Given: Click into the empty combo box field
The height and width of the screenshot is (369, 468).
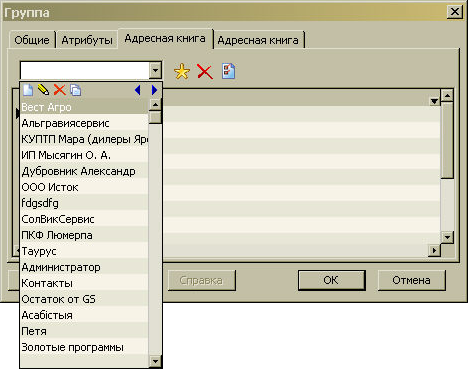Looking at the screenshot, I should click(85, 70).
